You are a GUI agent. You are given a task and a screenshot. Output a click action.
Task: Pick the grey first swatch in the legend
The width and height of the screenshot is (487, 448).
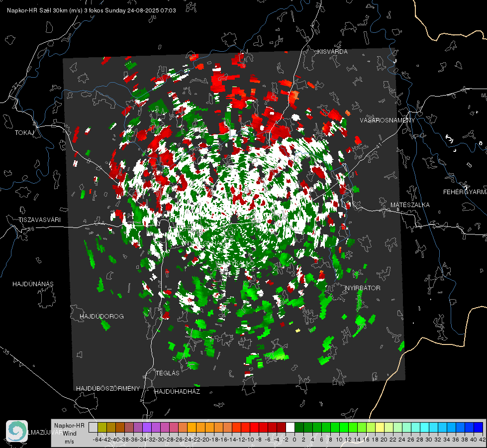(x=93, y=427)
